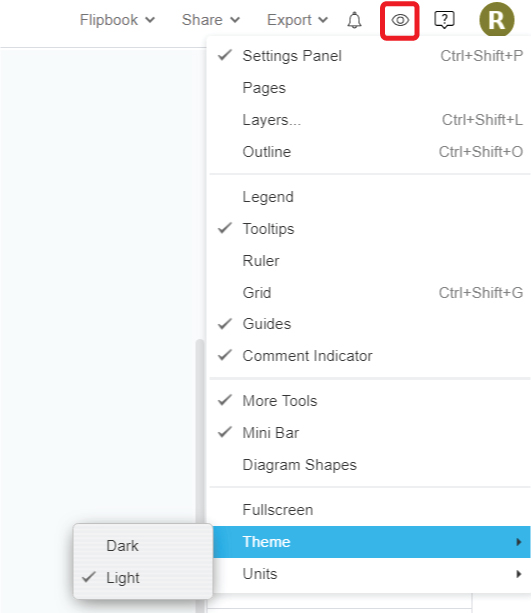The image size is (531, 613).
Task: Open the user profile avatar R
Action: (497, 20)
